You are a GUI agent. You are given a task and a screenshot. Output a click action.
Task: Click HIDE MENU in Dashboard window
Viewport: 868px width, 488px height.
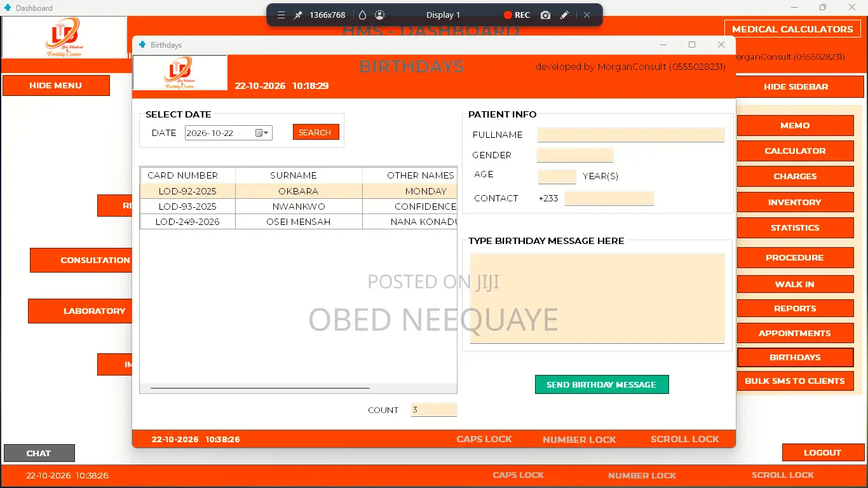(56, 85)
